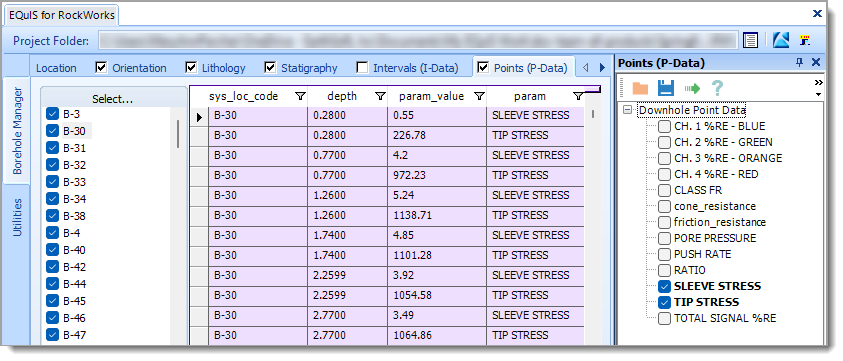The image size is (843, 361).
Task: Click the cell with value 226.78
Action: 437,136
